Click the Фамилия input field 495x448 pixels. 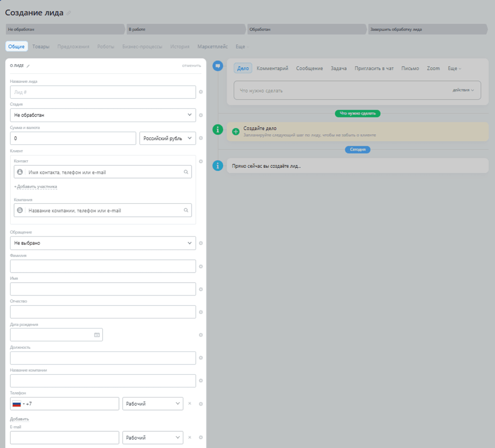tap(103, 266)
